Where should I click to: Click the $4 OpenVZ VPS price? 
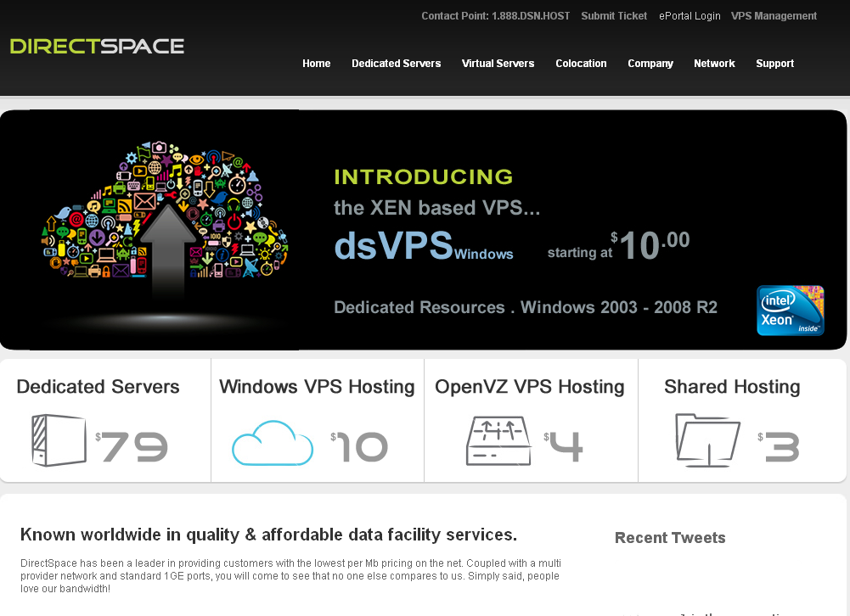click(x=564, y=447)
